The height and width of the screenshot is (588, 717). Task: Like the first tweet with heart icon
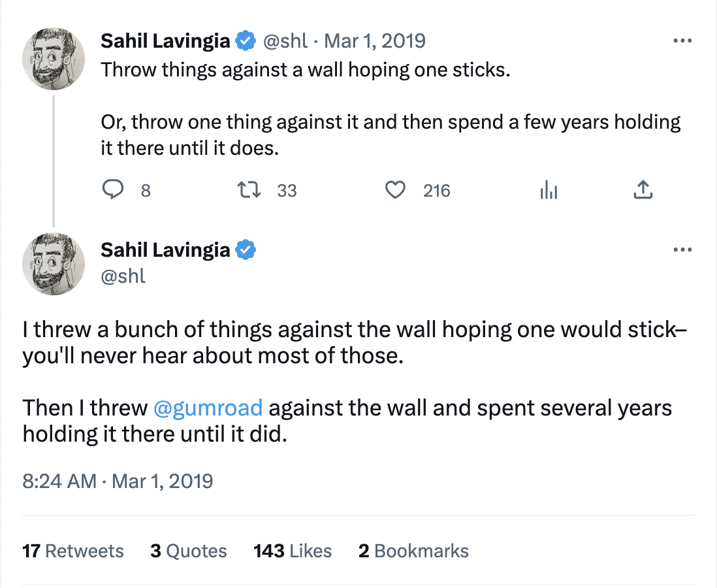394,190
